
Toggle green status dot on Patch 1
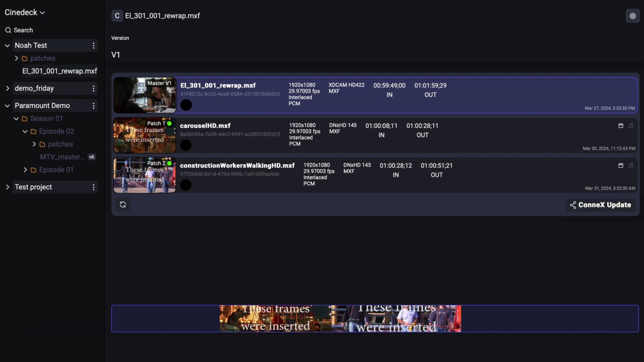[x=169, y=124]
